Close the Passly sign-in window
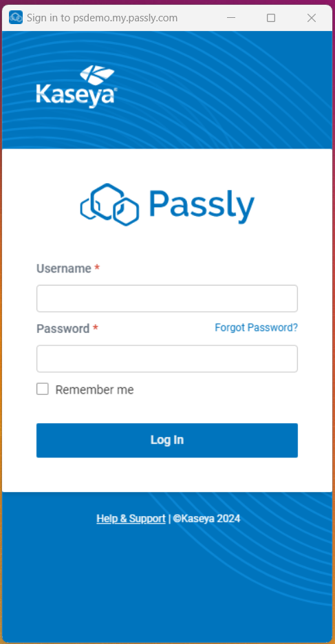The image size is (335, 644). click(312, 18)
